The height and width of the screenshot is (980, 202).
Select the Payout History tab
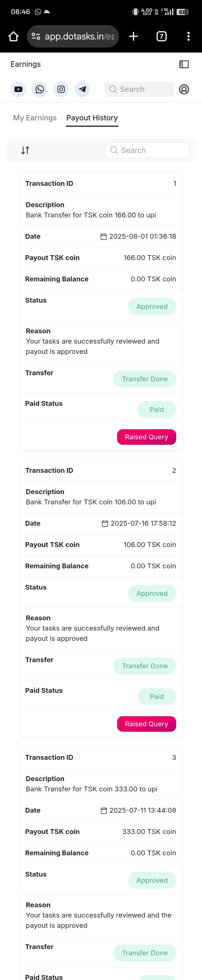pyautogui.click(x=92, y=118)
